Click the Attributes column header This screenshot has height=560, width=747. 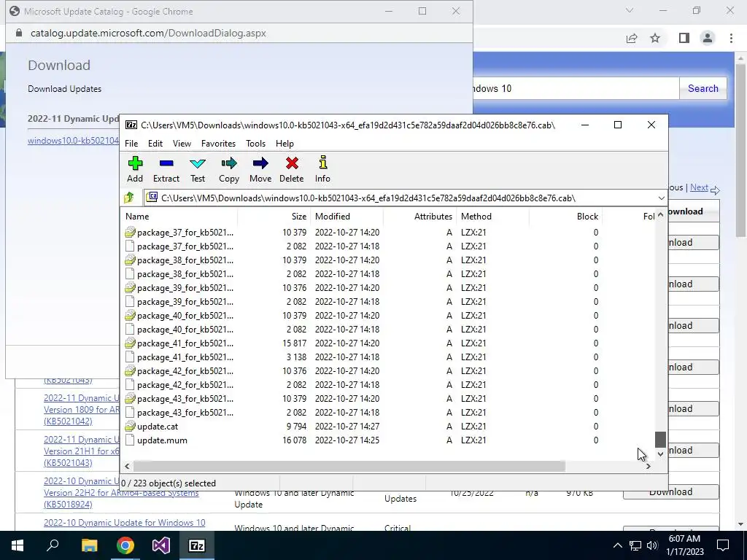pyautogui.click(x=419, y=216)
